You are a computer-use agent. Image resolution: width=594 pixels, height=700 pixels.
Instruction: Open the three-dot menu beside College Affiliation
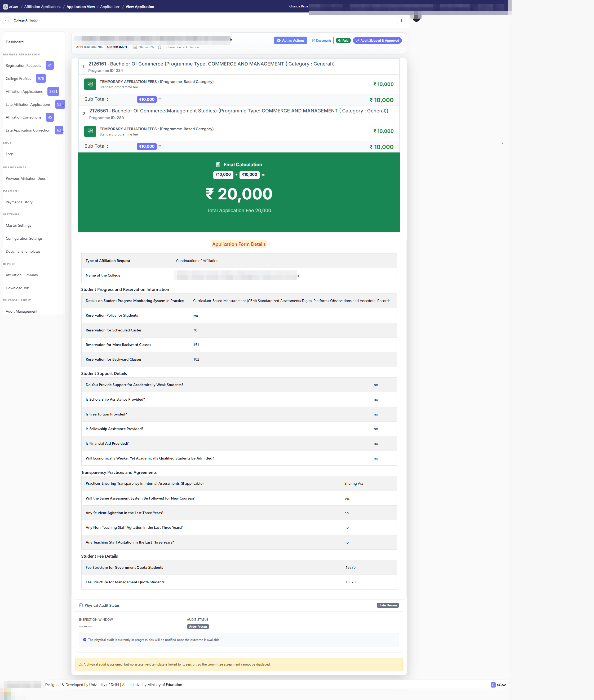point(7,21)
